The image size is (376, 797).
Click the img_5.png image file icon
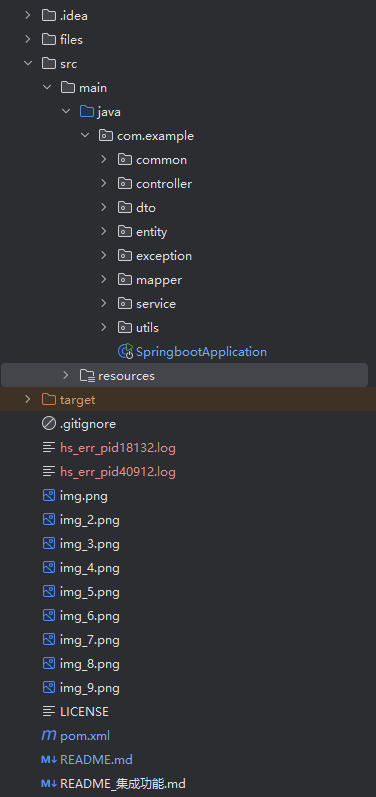pos(49,592)
